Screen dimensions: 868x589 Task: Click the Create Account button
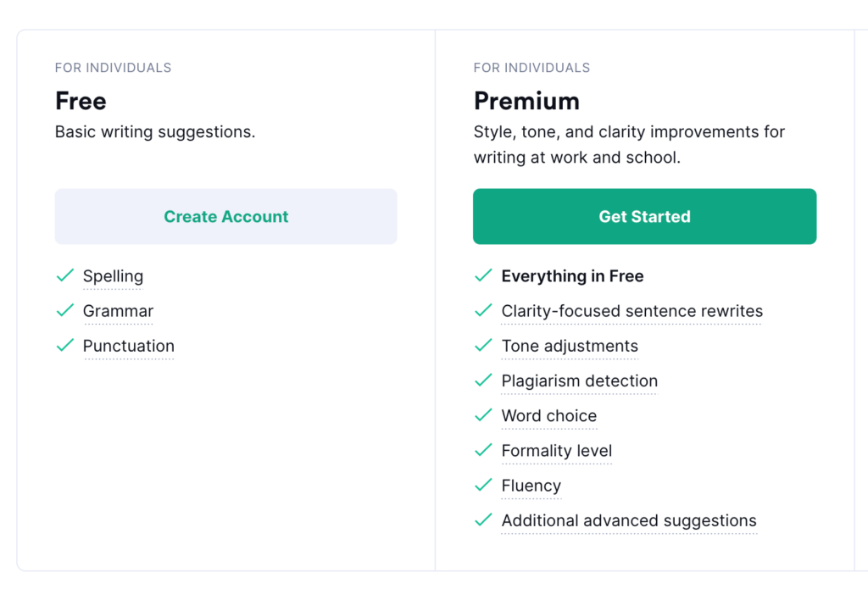coord(225,216)
